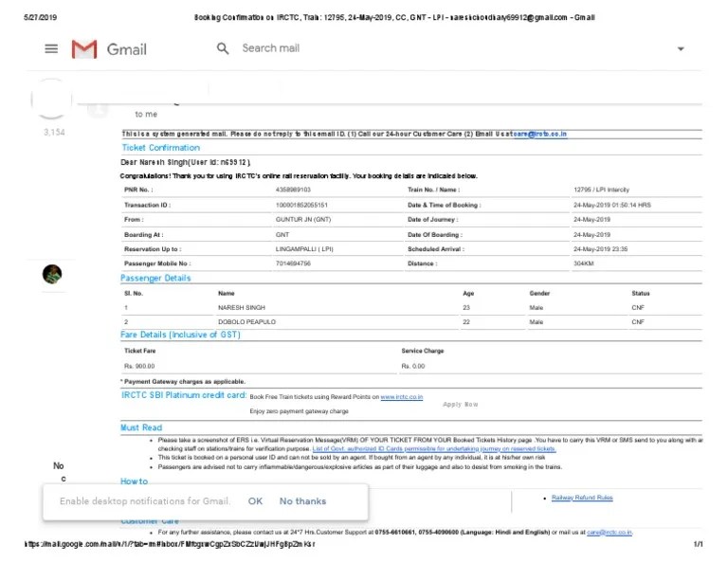Click the round profile photo avatar
Viewport: 728px width, 563px height.
[x=52, y=274]
